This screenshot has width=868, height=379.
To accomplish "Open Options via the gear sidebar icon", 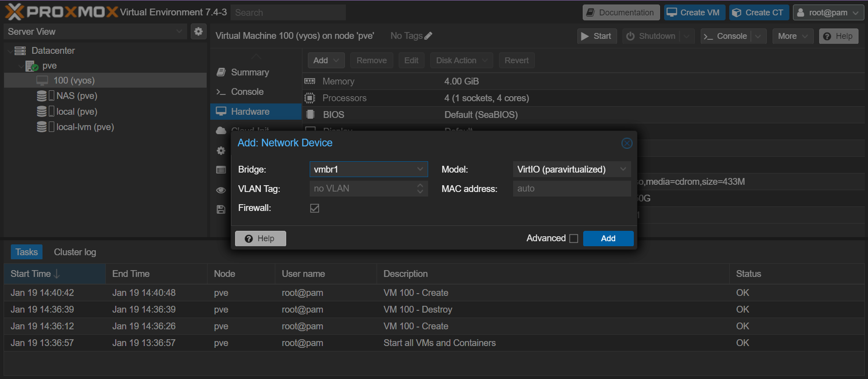I will click(x=221, y=150).
